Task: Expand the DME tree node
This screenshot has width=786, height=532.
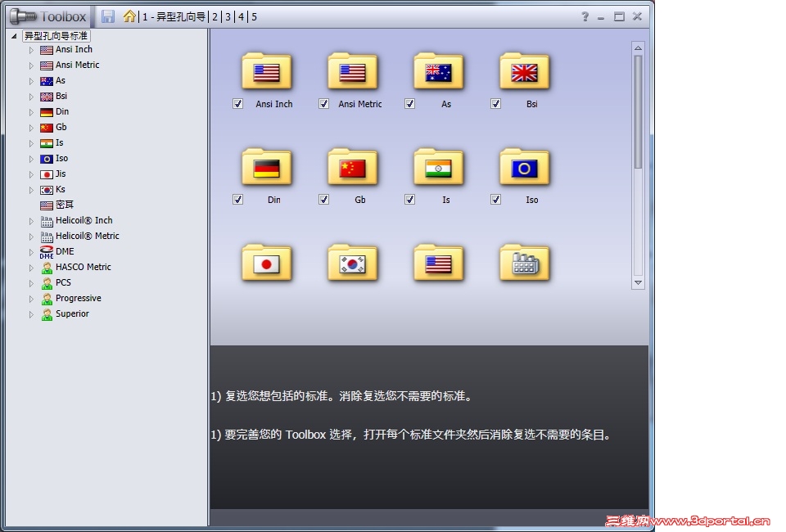Action: [x=31, y=252]
